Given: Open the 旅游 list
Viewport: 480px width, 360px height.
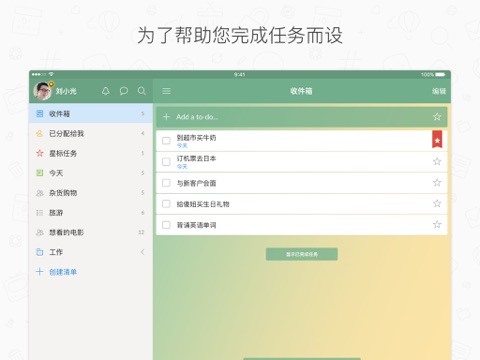Looking at the screenshot, I should (x=91, y=213).
